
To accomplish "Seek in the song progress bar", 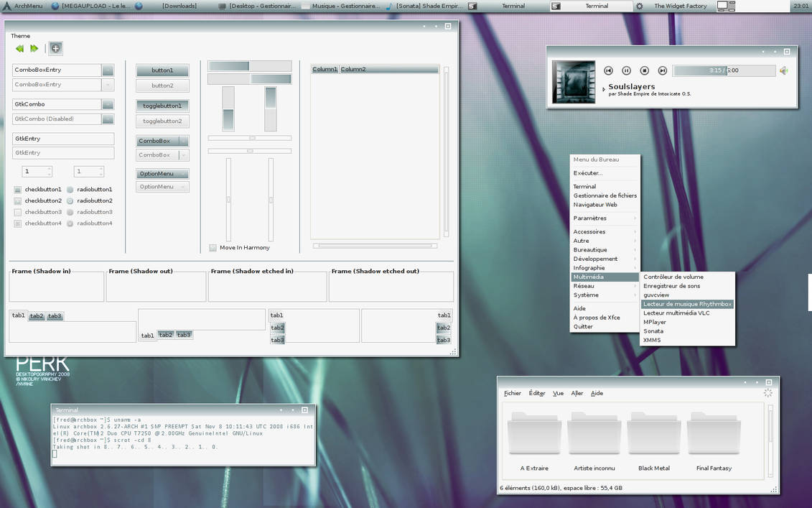I will [724, 70].
